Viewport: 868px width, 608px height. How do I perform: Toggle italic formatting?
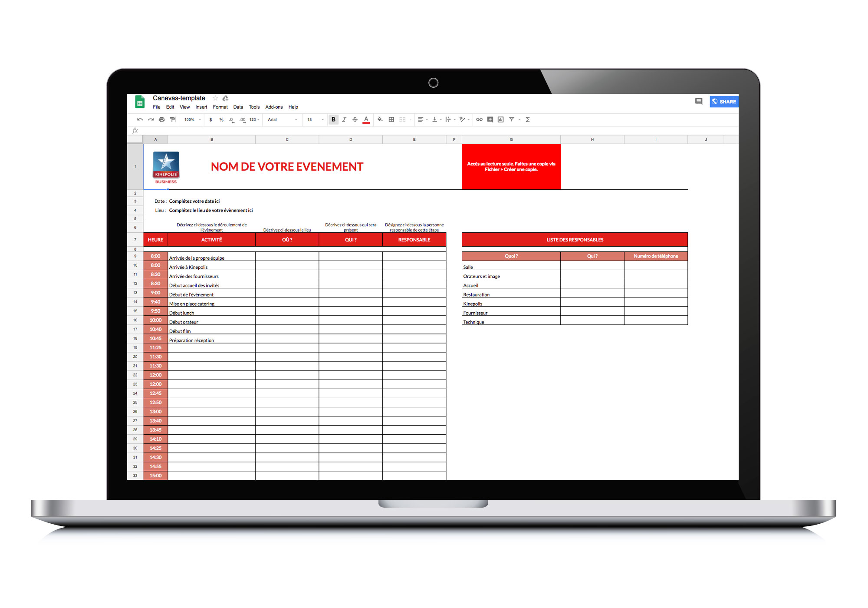click(x=344, y=119)
